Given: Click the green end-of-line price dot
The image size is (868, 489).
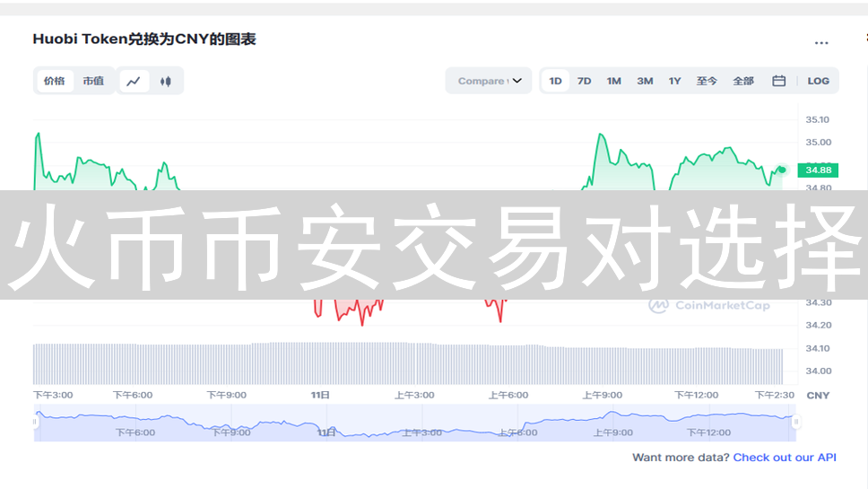Looking at the screenshot, I should pos(782,170).
